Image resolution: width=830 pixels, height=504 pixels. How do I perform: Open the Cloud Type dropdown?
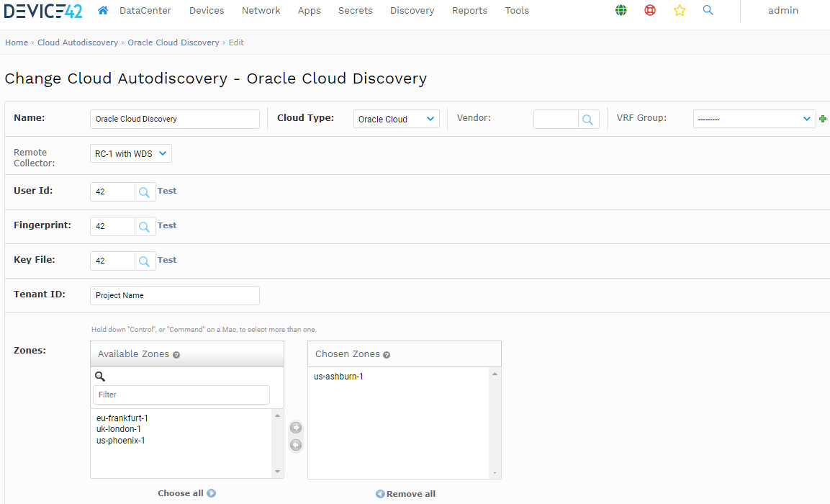point(396,118)
